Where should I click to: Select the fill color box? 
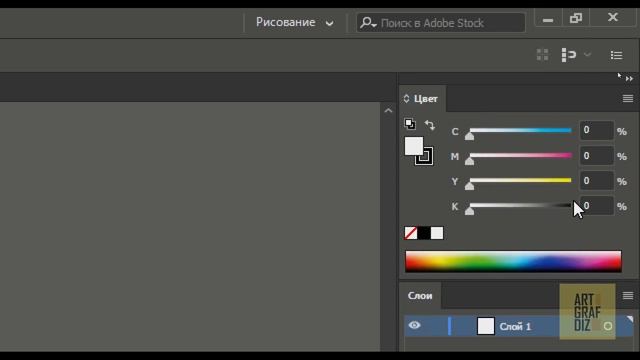pos(413,146)
